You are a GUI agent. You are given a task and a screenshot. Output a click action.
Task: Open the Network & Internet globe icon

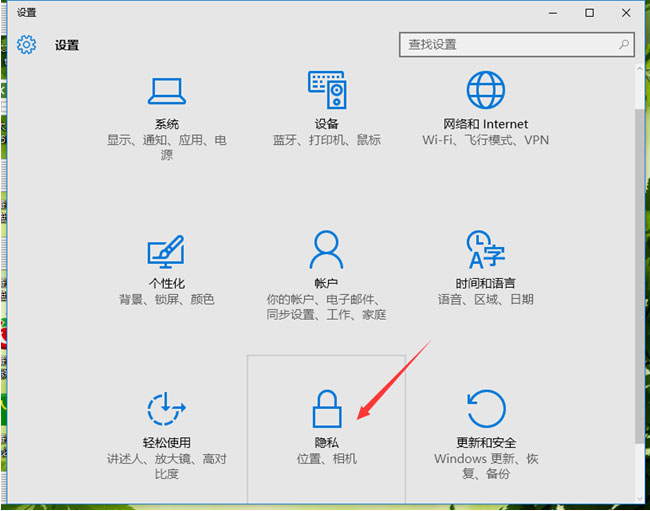[x=485, y=90]
